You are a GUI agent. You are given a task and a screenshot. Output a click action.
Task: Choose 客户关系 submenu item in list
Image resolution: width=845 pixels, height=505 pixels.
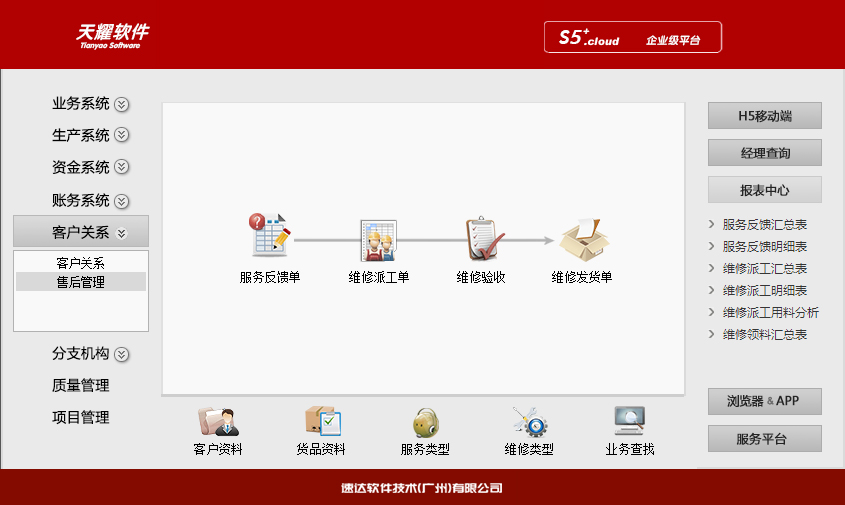pyautogui.click(x=81, y=263)
